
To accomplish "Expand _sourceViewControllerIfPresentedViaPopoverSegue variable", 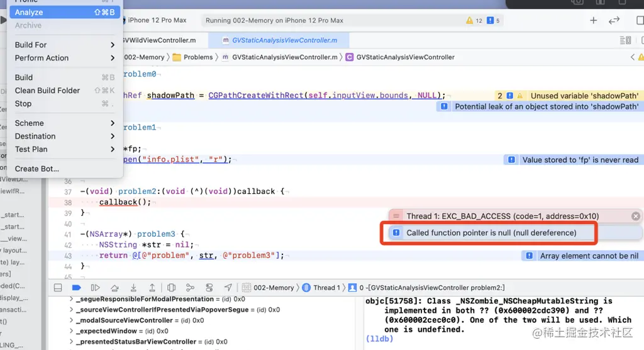I will 72,310.
